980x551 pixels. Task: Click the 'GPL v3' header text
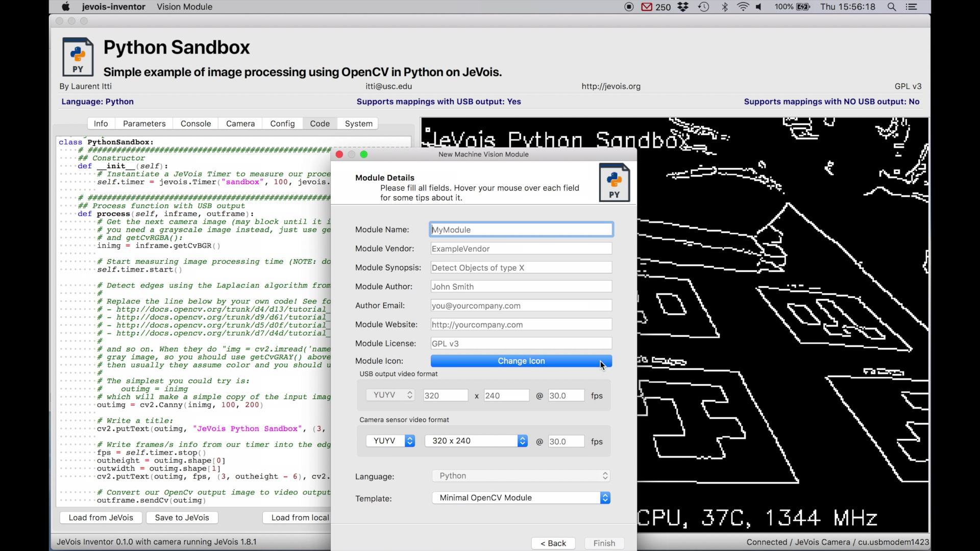(908, 86)
